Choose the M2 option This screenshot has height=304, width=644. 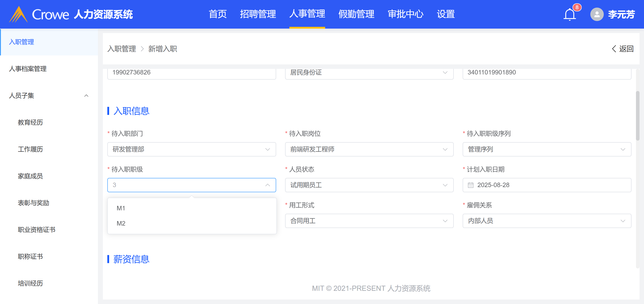[x=121, y=223]
